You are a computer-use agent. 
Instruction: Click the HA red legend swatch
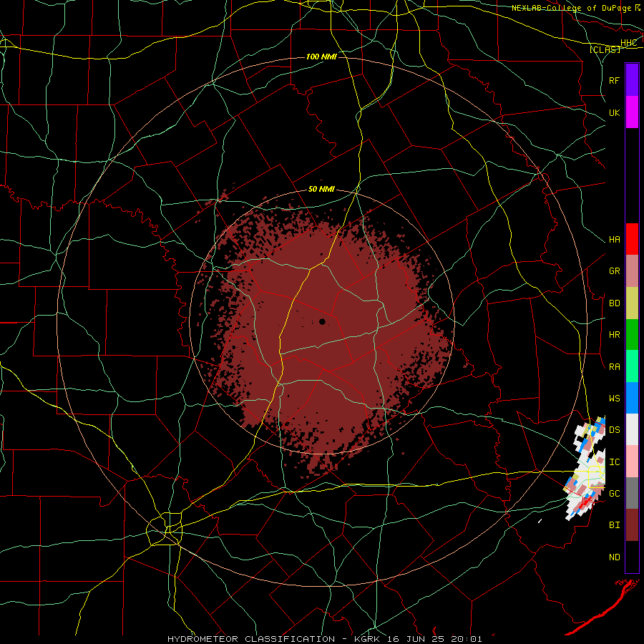[632, 239]
